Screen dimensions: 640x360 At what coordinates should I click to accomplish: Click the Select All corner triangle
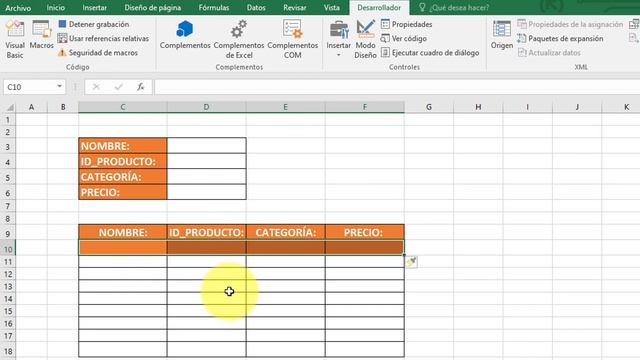9,107
